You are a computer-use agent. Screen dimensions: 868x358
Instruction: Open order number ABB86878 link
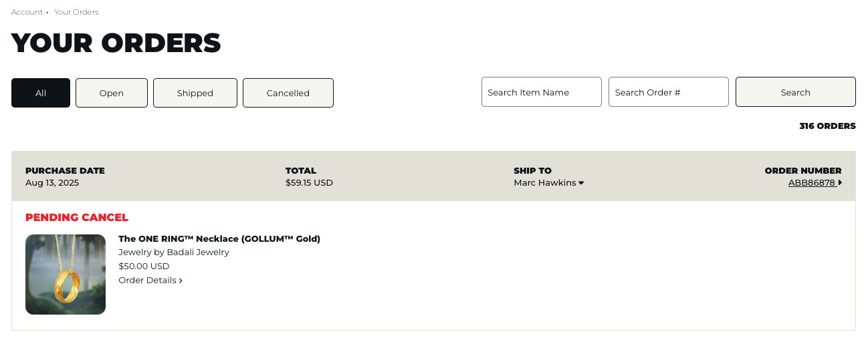point(812,183)
